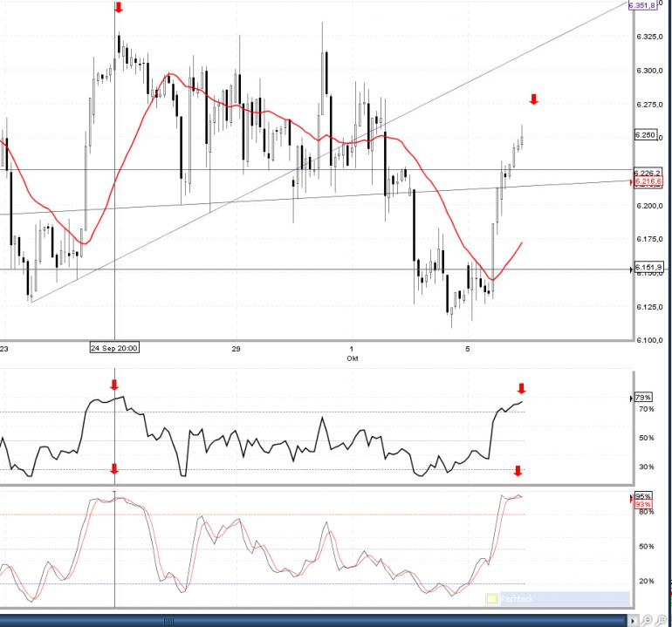Click the horizontal scrollbar thumb grip
The width and height of the screenshot is (672, 627).
pyautogui.click(x=168, y=621)
